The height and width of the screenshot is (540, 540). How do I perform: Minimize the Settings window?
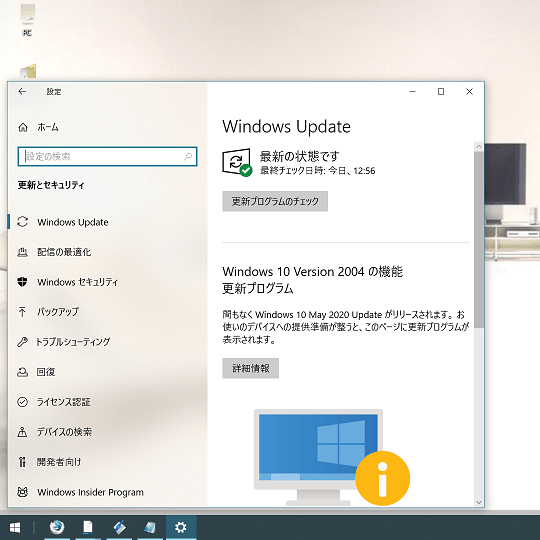pyautogui.click(x=413, y=92)
